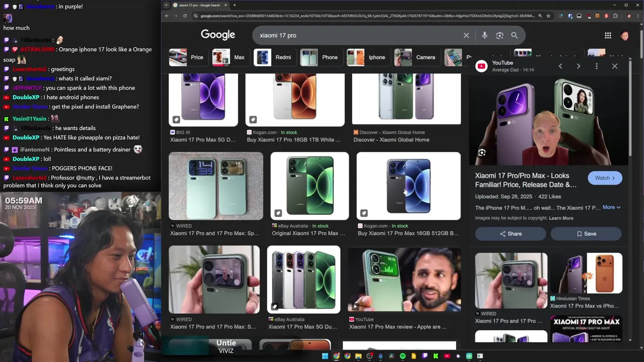Screen dimensions: 644x362
Task: Open the Kogan white and orange Xiaomi 17 Pro thumbnail
Action: (295, 100)
